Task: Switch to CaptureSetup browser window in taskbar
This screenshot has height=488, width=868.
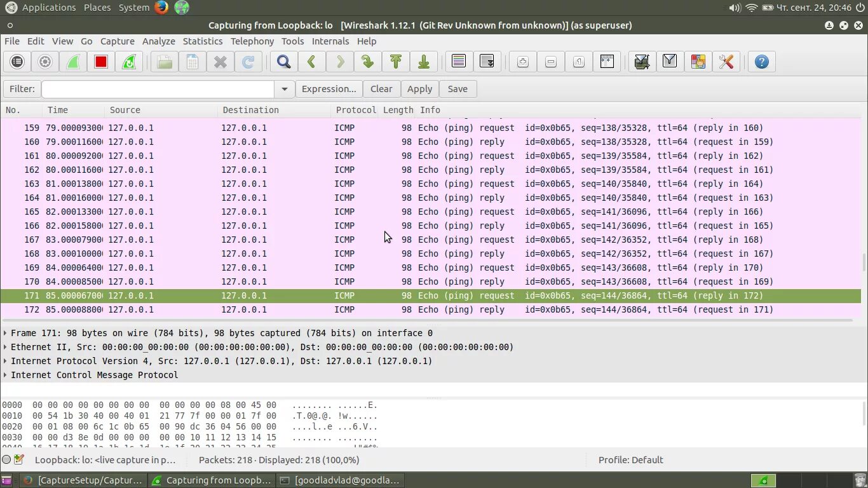Action: pos(83,480)
